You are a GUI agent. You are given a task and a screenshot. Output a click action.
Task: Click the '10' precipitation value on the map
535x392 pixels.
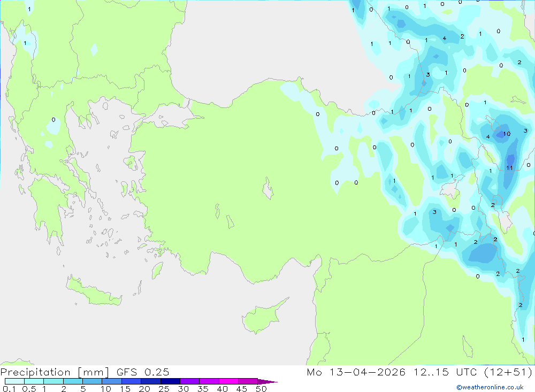(x=507, y=134)
